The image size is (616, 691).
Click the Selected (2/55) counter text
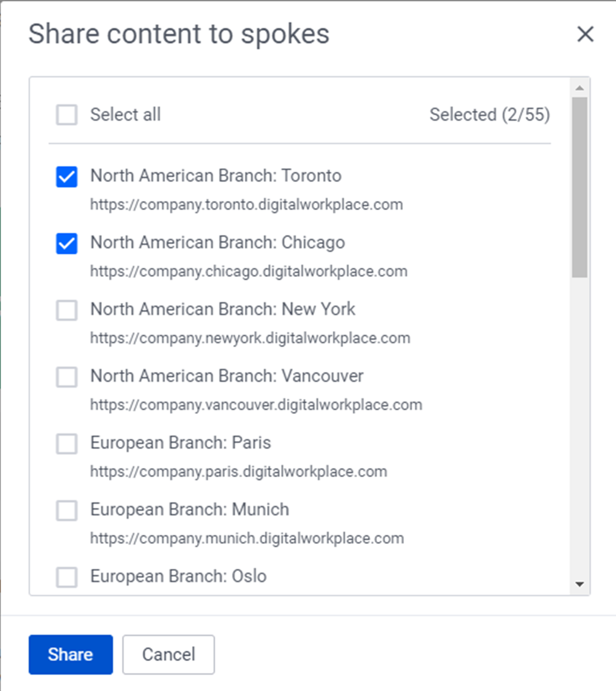click(490, 115)
